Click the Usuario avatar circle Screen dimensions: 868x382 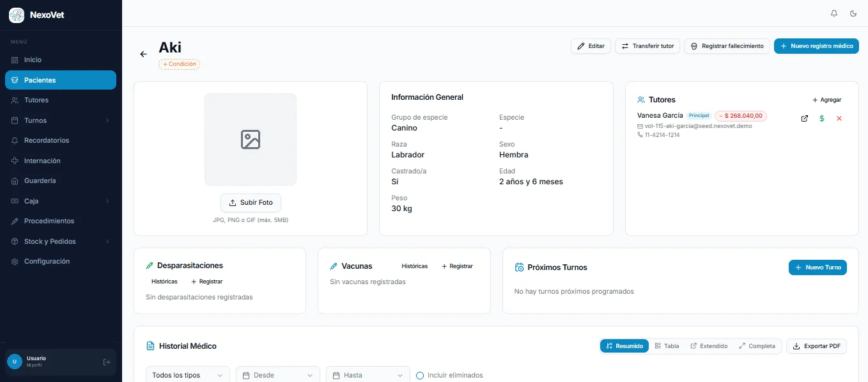pos(15,362)
